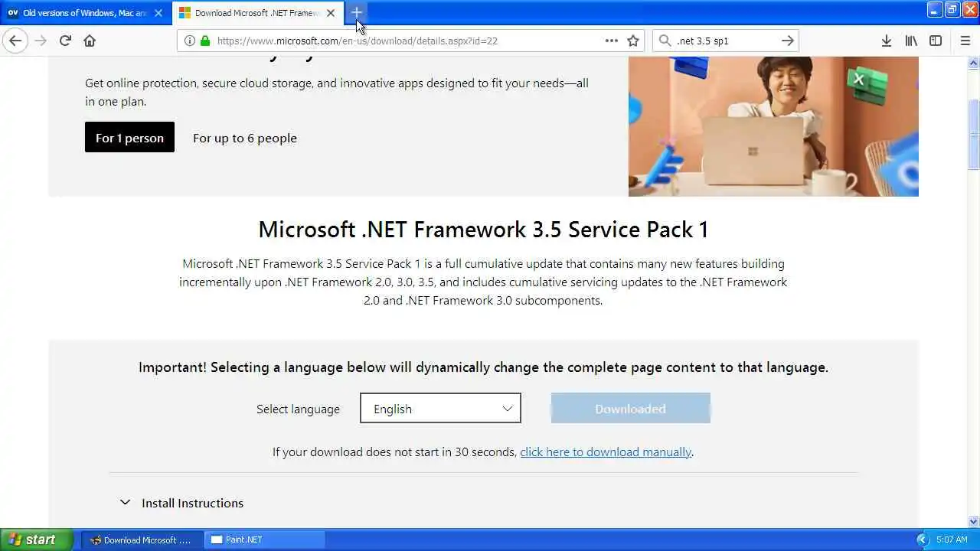
Task: Click the taskbar clock showing 5:07 AM
Action: pyautogui.click(x=952, y=540)
